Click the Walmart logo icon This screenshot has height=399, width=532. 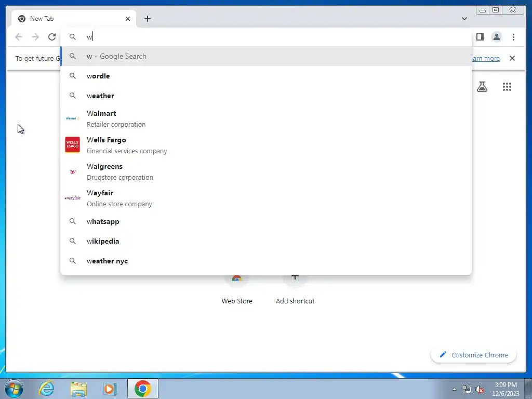73,118
